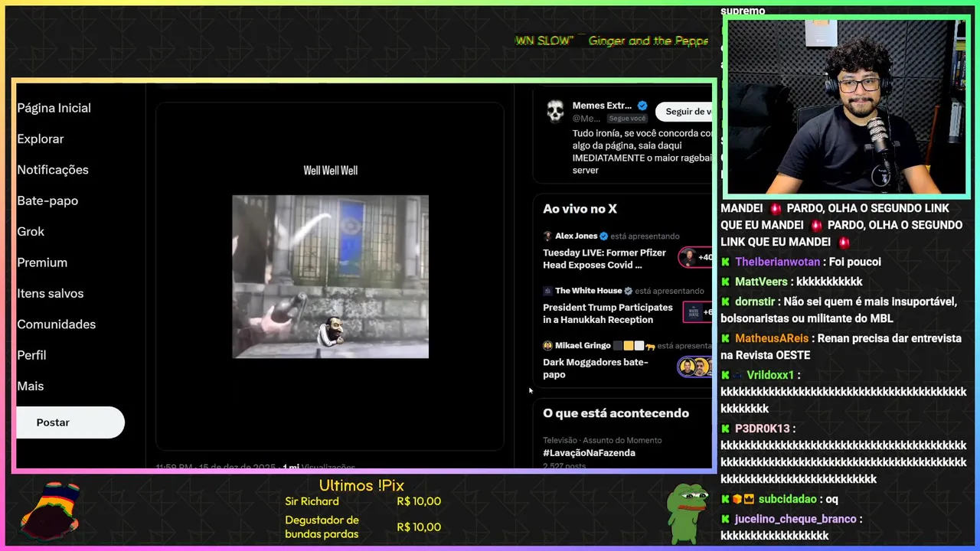Open chat user MatheusAReis

772,338
